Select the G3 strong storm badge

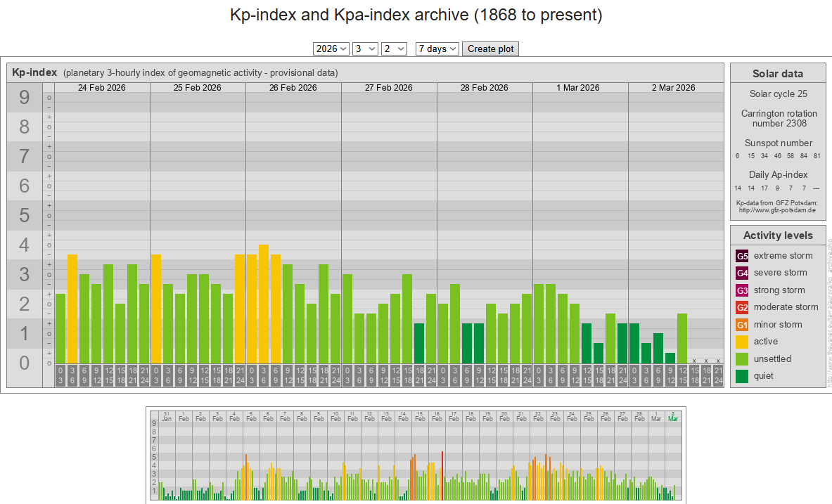(742, 290)
